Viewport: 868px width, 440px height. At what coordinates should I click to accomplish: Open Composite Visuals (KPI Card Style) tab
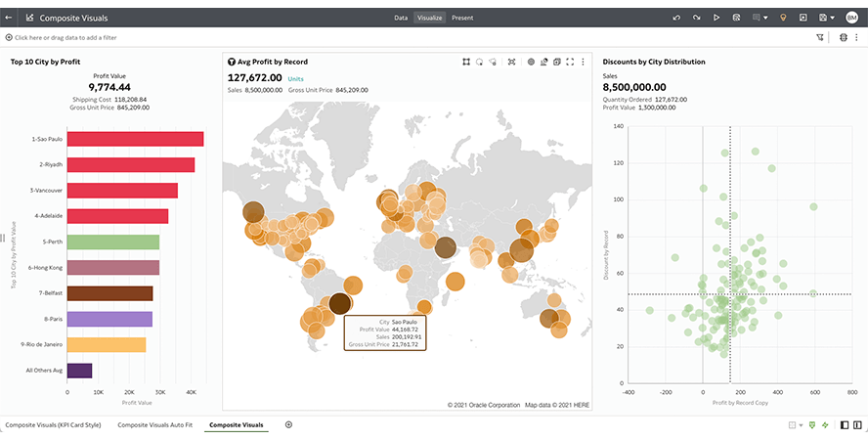[x=53, y=425]
